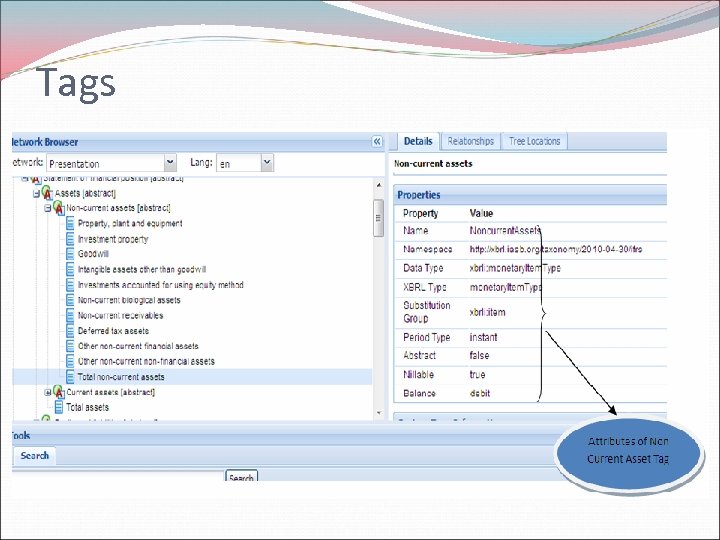Click icon beside Total assets
720x540 pixels.
59,407
